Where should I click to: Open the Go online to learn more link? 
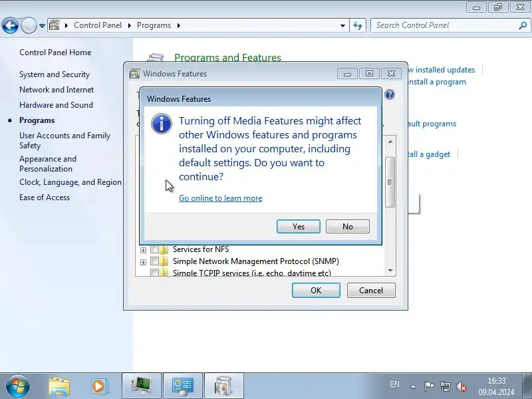[x=221, y=198]
